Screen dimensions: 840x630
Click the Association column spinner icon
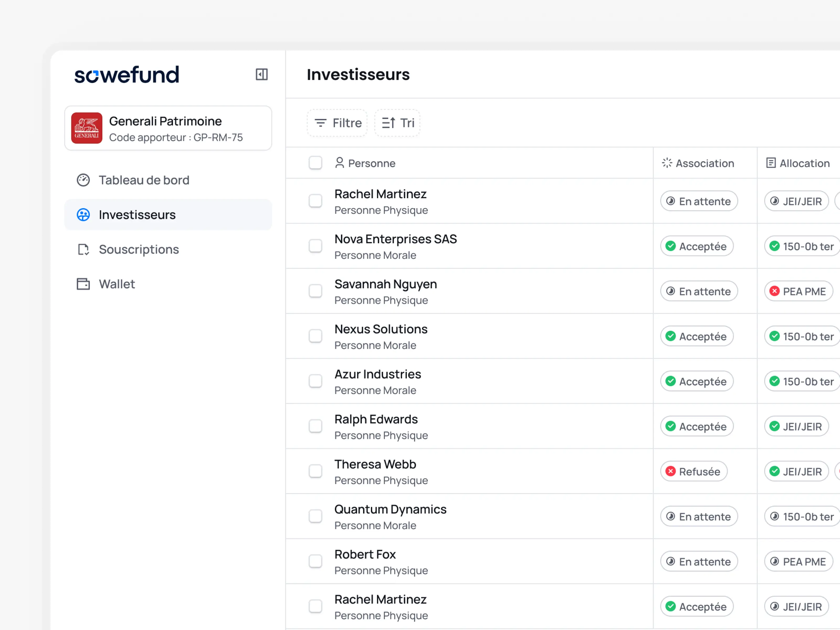point(667,163)
